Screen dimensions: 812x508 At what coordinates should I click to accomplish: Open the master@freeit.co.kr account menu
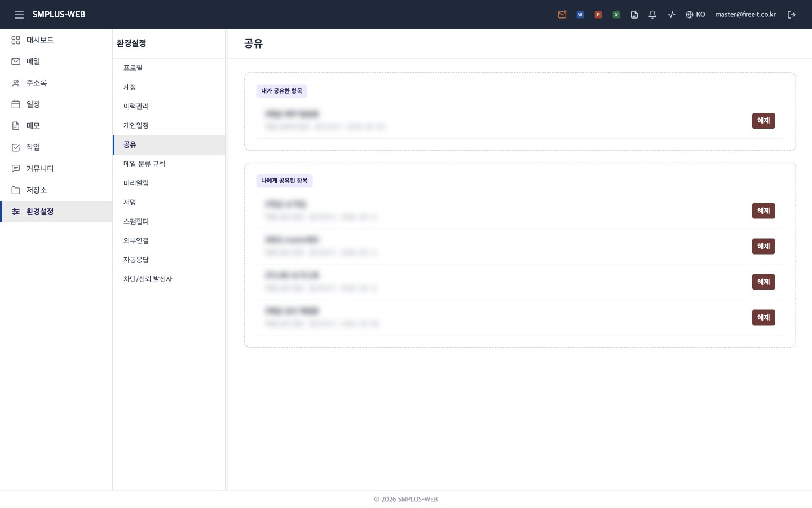[745, 15]
